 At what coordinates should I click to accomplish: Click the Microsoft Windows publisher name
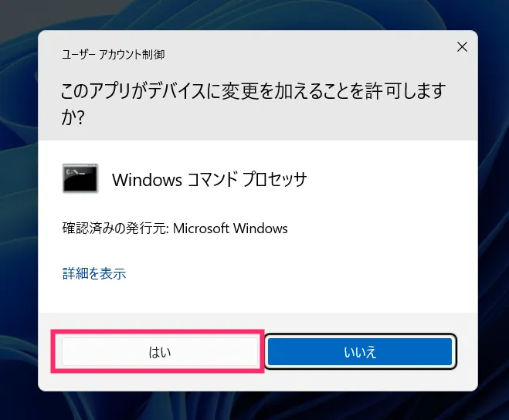coord(230,229)
